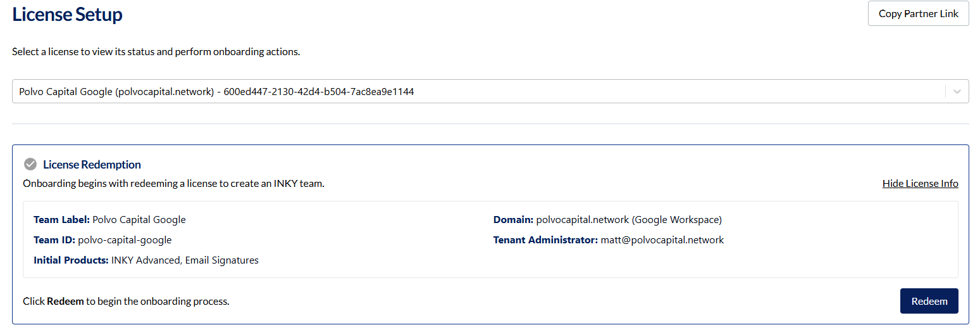Screen dimensions: 980x332
Task: Expand the license dropdown chevron arrow
Action: point(957,92)
